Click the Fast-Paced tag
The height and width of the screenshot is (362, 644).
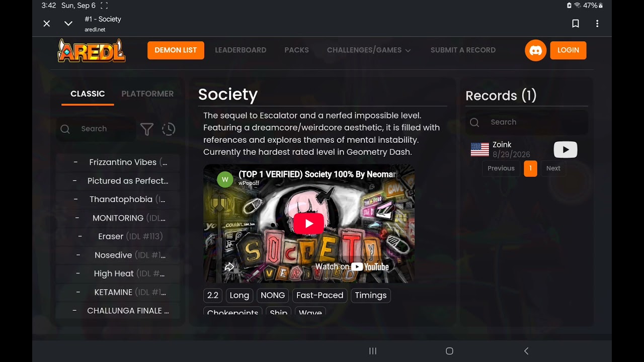click(320, 296)
